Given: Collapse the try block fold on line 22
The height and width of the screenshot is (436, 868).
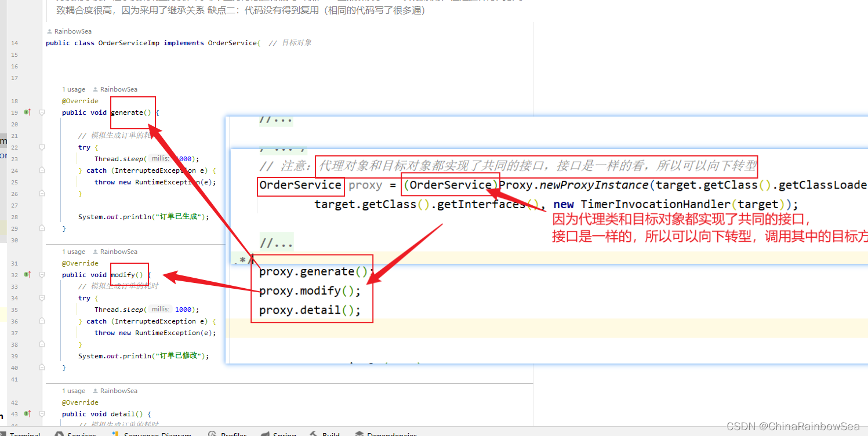Looking at the screenshot, I should click(x=42, y=147).
